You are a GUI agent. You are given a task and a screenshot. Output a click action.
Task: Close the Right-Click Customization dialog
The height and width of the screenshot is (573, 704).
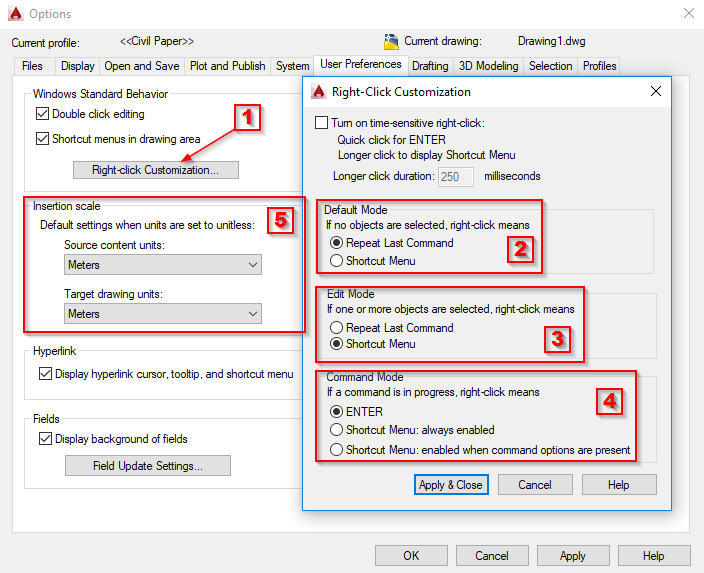click(x=656, y=91)
